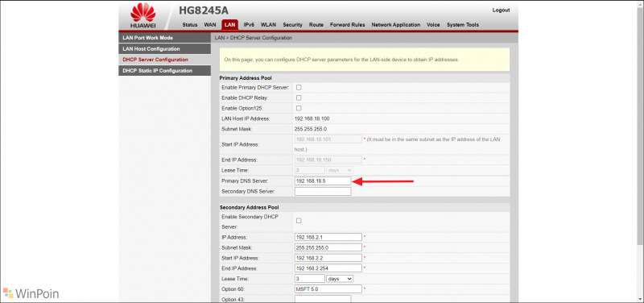
Task: Open primary pool lease time unit dropdown
Action: tap(340, 170)
